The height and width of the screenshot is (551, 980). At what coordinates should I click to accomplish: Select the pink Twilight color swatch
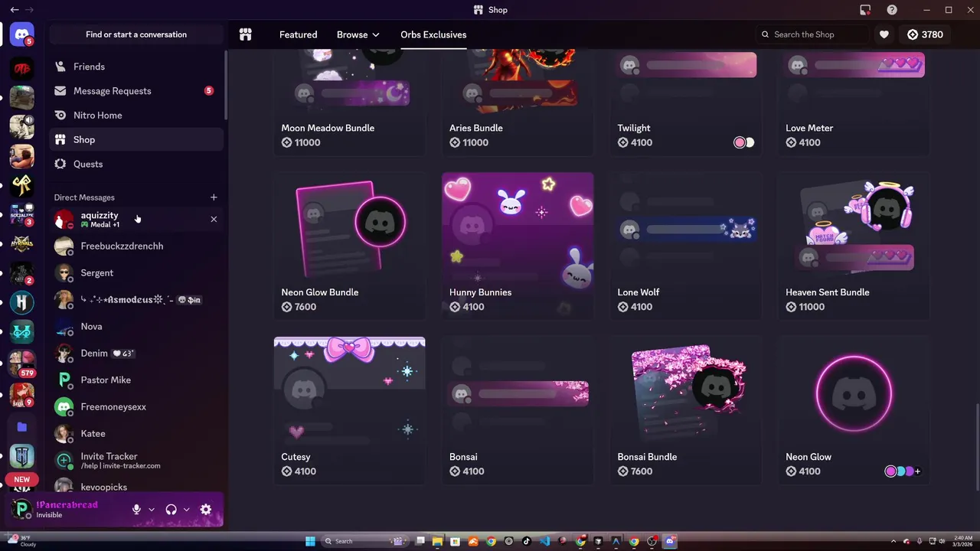(739, 142)
